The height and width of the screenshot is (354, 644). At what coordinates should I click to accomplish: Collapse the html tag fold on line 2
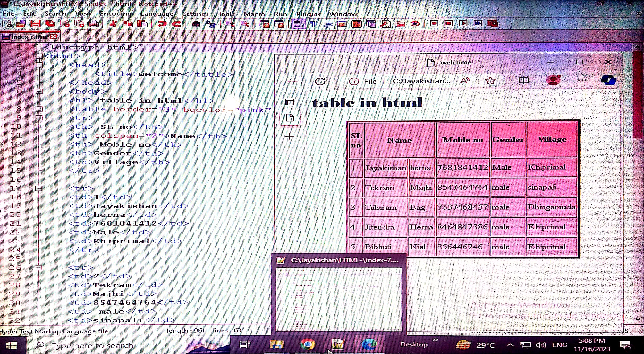(x=39, y=56)
